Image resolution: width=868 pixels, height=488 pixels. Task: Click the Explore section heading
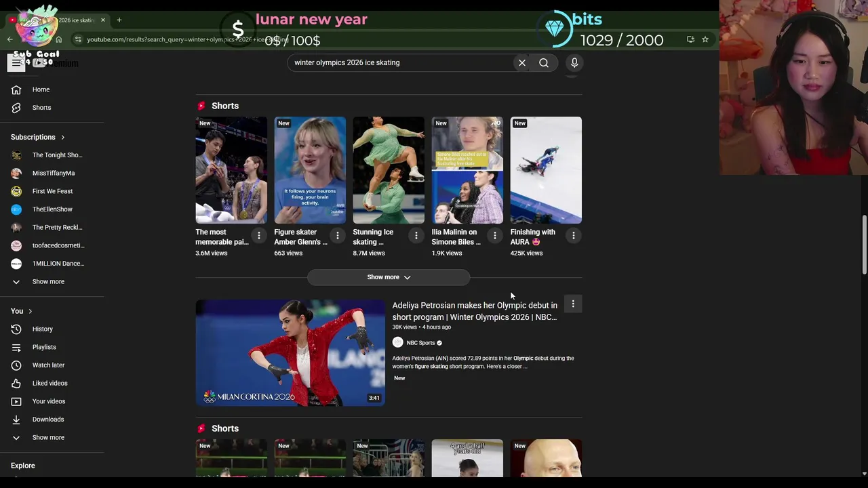(23, 466)
